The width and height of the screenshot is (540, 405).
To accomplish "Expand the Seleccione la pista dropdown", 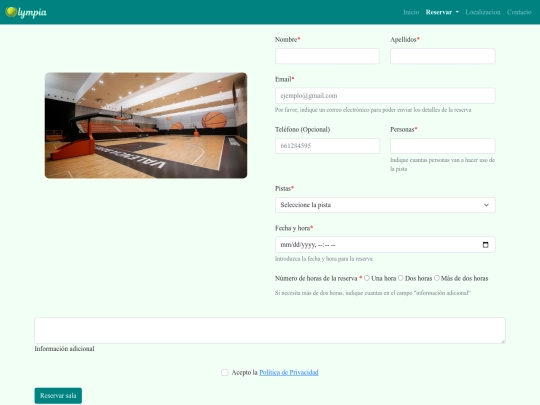I will click(385, 205).
